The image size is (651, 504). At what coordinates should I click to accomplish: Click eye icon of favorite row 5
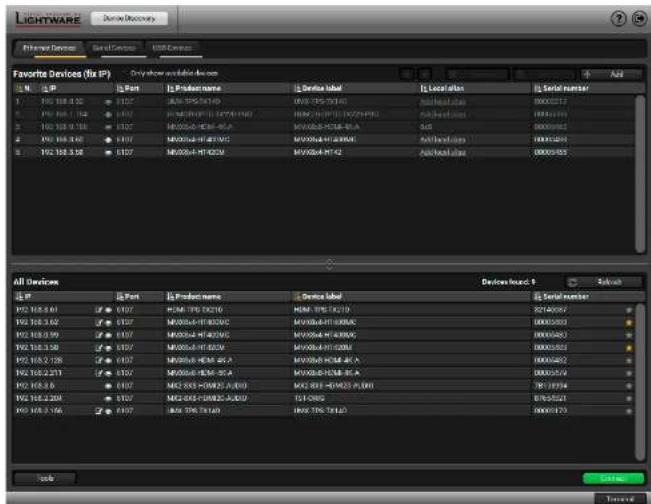pos(108,153)
